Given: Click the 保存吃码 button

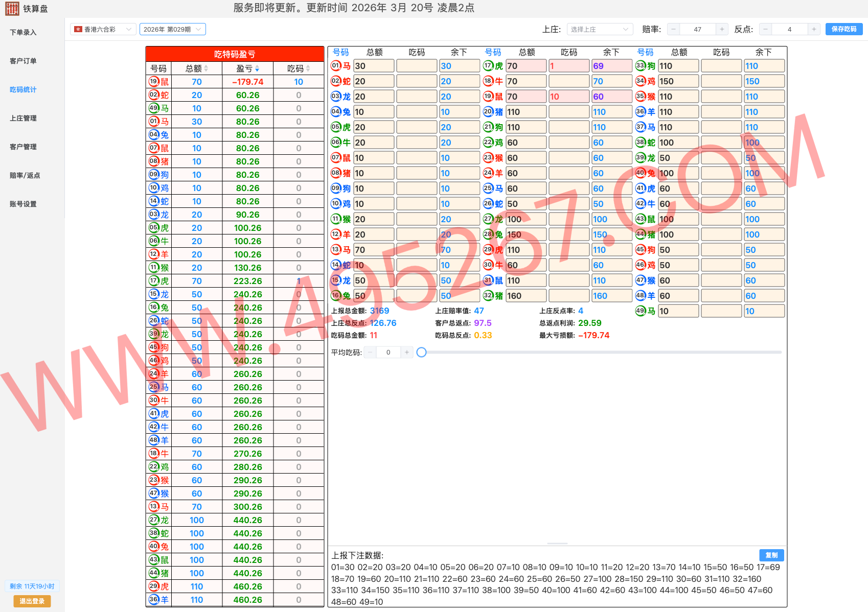Looking at the screenshot, I should (x=843, y=30).
